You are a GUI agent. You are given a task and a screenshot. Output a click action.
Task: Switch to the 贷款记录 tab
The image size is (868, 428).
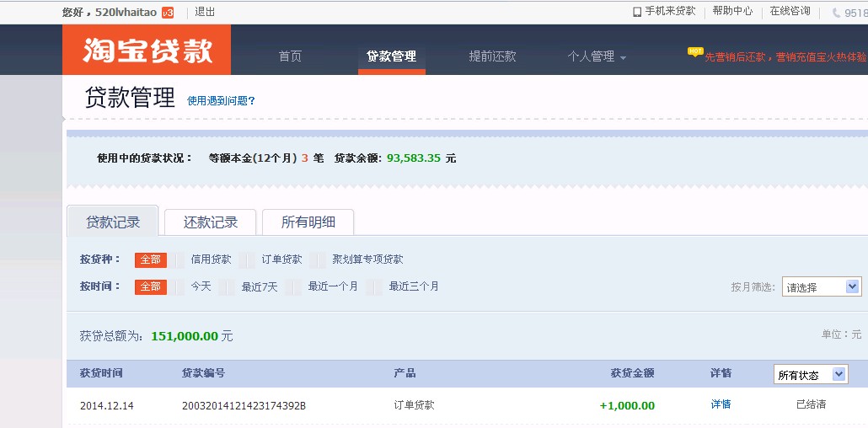[113, 222]
